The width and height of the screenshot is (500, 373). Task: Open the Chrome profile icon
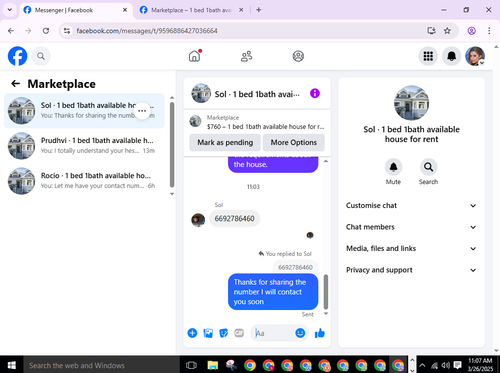(x=471, y=31)
